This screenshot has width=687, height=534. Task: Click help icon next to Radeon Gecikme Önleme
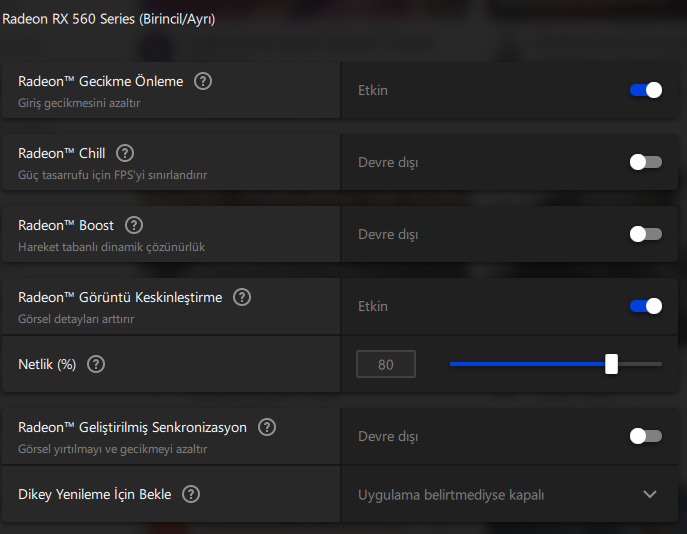coord(203,82)
